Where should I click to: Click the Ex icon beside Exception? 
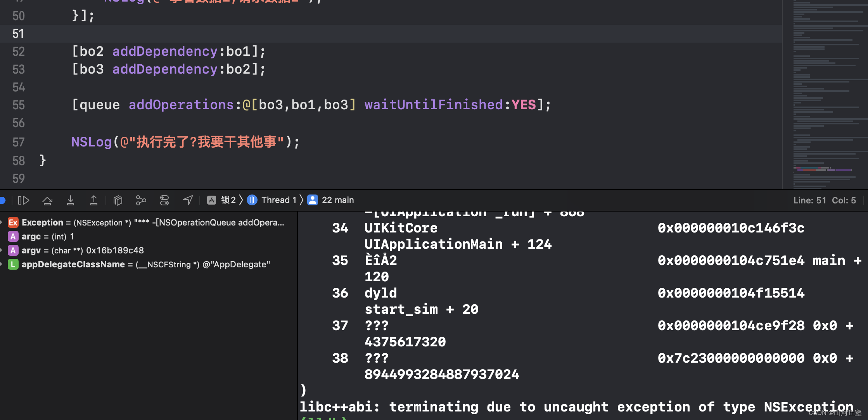click(13, 222)
